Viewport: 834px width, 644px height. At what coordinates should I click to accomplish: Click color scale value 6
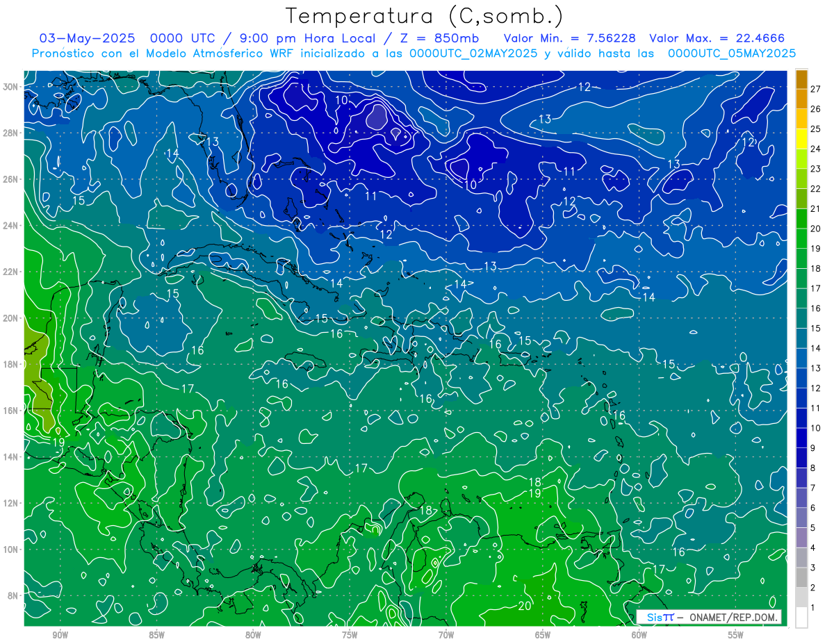click(x=814, y=508)
